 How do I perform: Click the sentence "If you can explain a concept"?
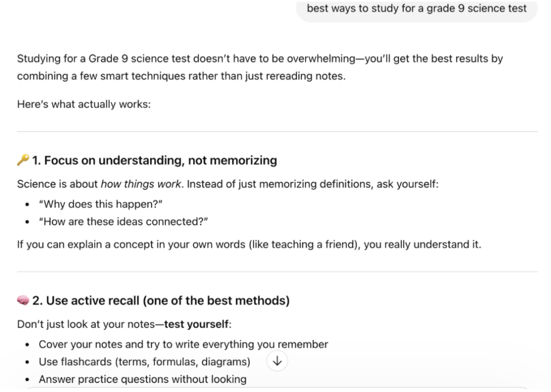click(x=249, y=245)
